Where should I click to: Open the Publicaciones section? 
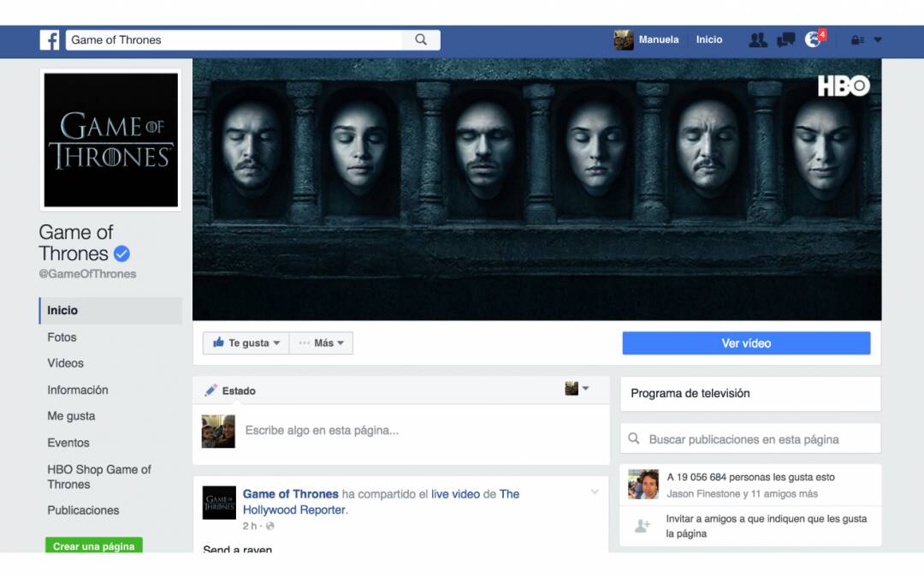click(83, 510)
